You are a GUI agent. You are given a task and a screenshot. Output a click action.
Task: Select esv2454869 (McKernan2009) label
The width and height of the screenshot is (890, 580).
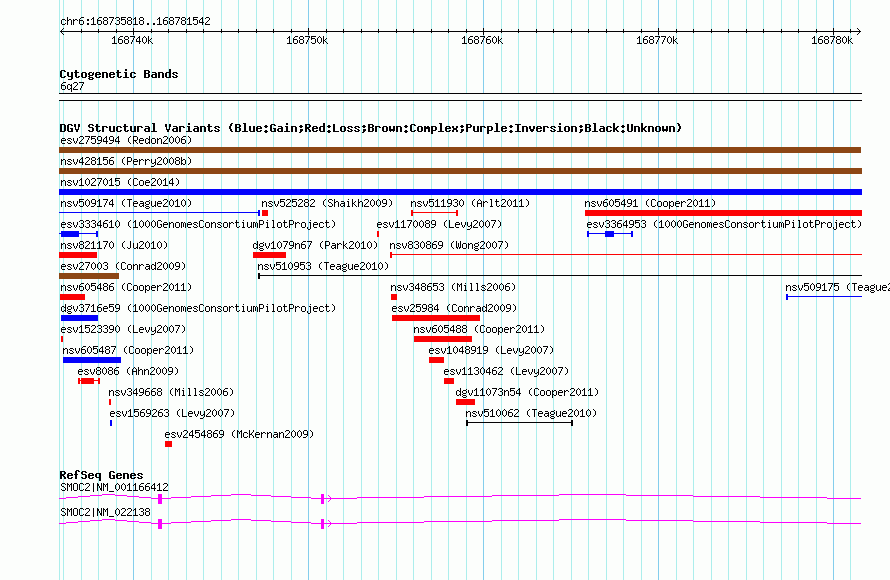pyautogui.click(x=239, y=434)
